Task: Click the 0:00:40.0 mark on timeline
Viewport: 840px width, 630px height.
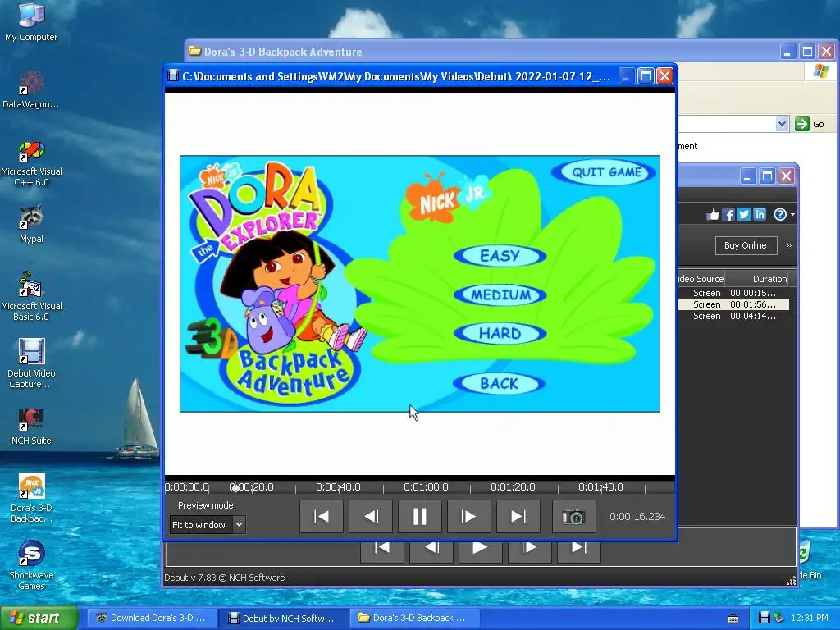Action: [338, 487]
